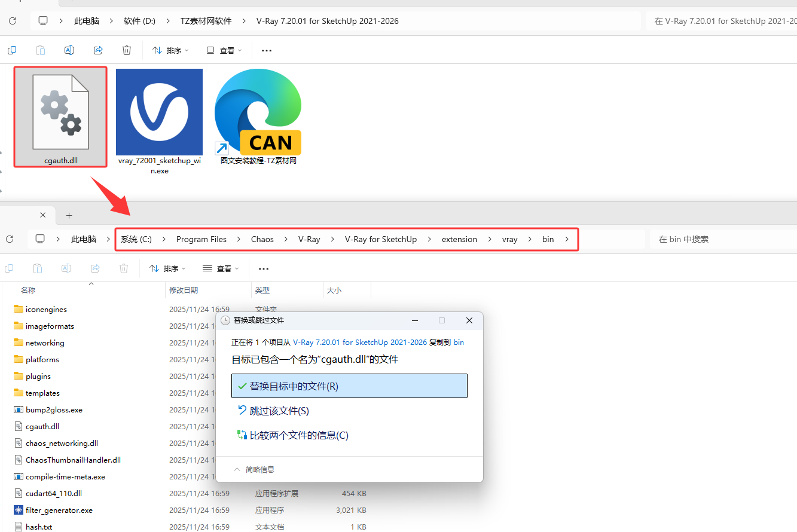Click the share icon in the V-Ray 7.20.01 window toolbar
Image resolution: width=797 pixels, height=532 pixels.
pos(98,50)
